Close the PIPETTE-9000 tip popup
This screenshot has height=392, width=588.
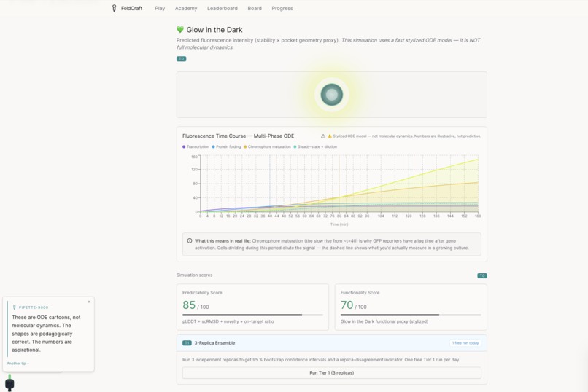click(x=89, y=302)
